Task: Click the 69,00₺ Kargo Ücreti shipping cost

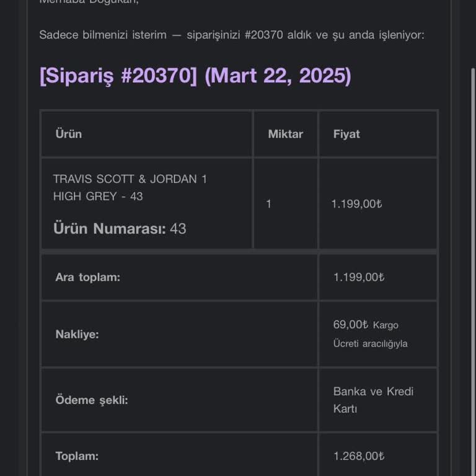Action: 371,334
